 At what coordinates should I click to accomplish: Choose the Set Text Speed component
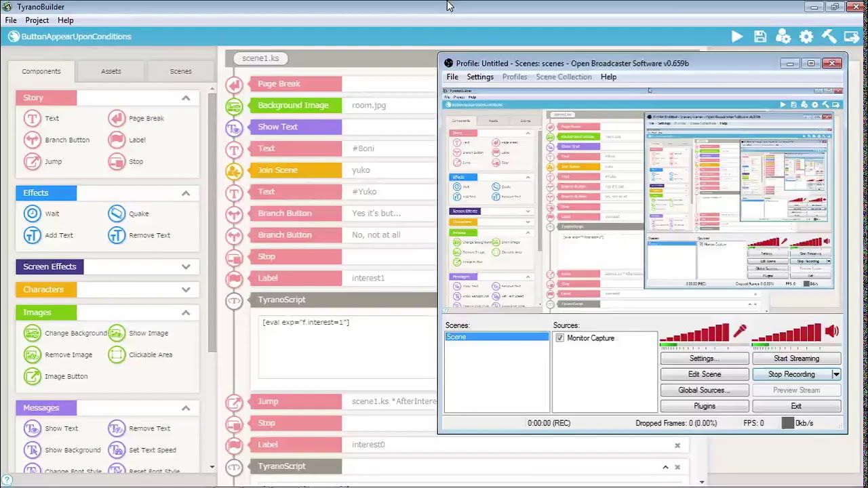142,451
